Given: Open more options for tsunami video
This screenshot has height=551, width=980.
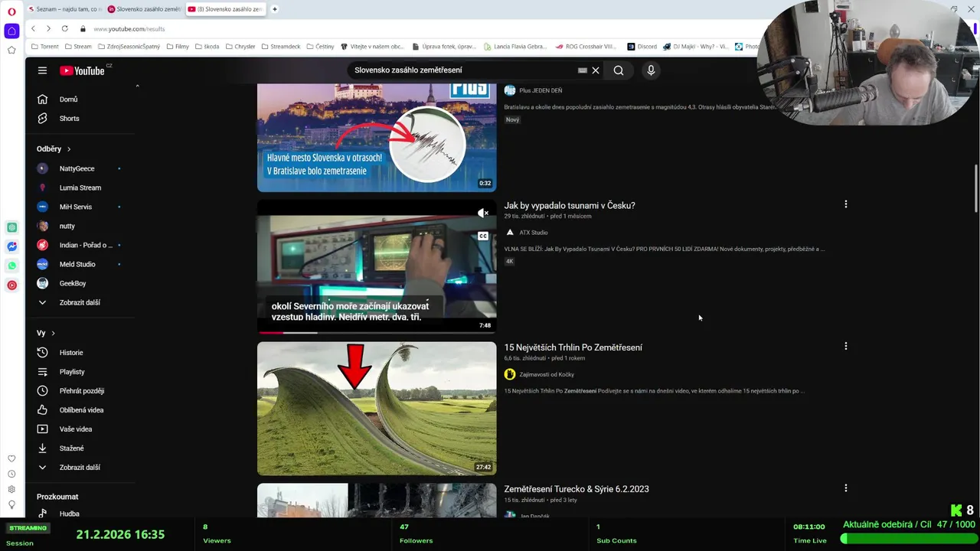Looking at the screenshot, I should [846, 204].
